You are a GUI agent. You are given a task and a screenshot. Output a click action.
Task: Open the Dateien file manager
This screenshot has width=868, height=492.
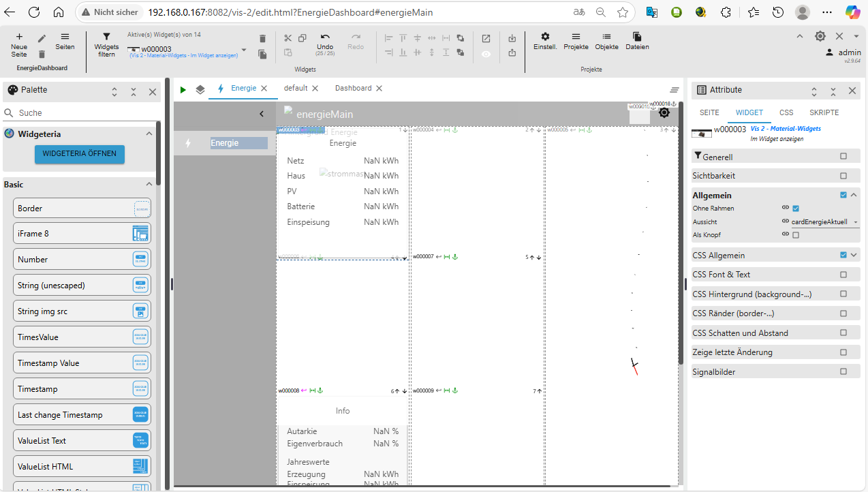click(x=637, y=42)
